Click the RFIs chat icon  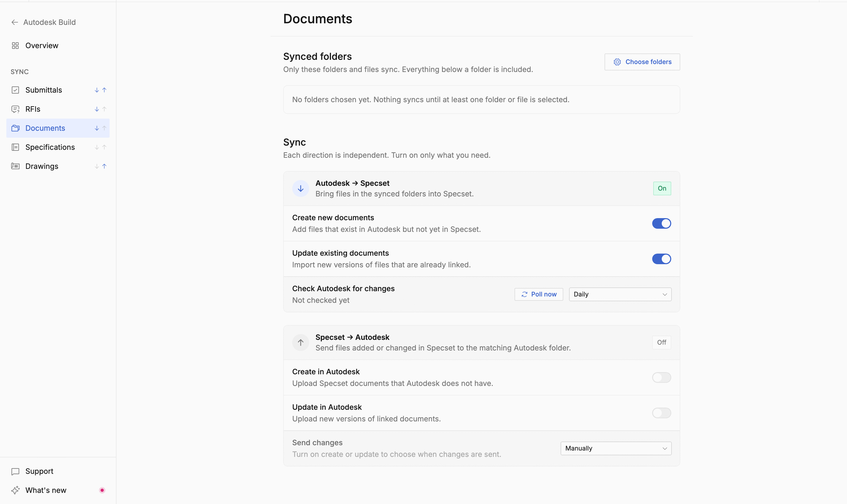[15, 109]
